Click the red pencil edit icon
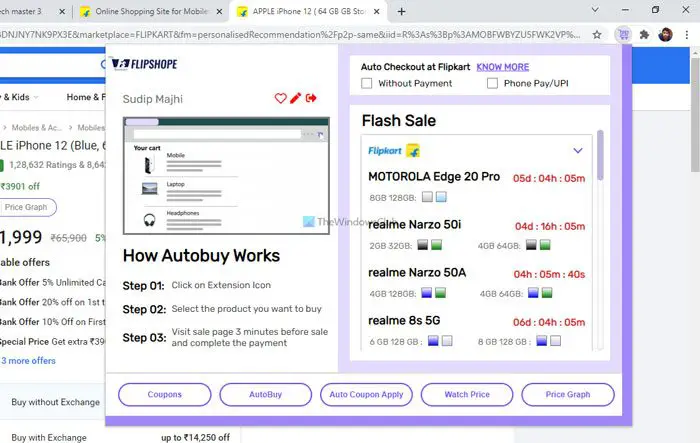 [x=296, y=98]
